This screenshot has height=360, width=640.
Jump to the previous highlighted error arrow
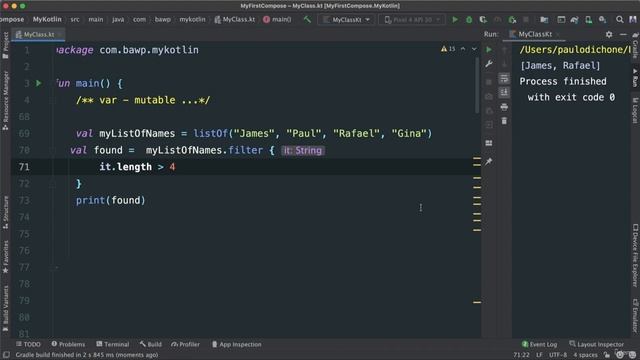(x=463, y=49)
